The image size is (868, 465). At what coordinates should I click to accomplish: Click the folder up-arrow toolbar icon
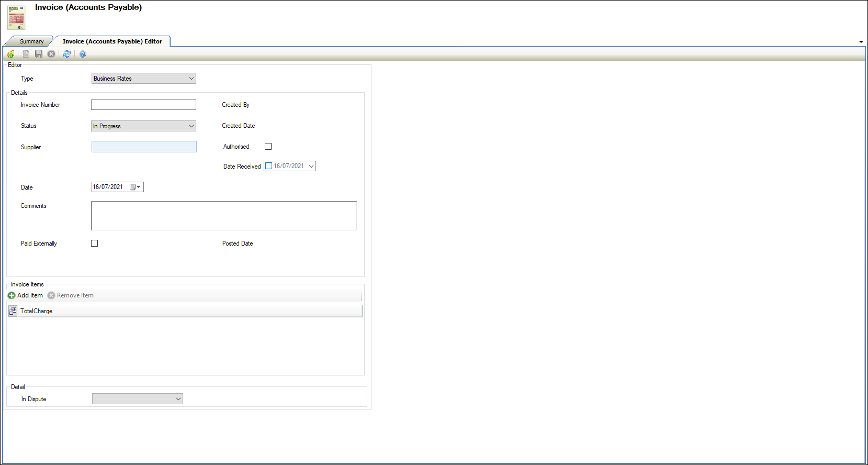tap(10, 54)
